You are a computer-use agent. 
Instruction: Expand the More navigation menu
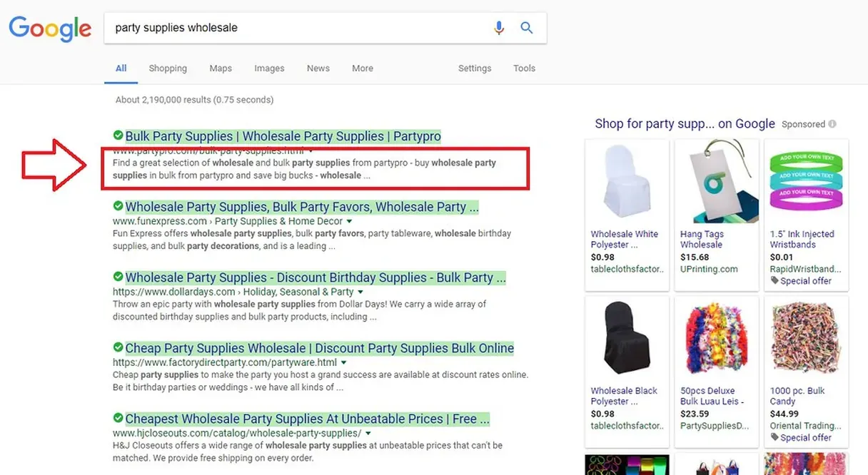[362, 68]
